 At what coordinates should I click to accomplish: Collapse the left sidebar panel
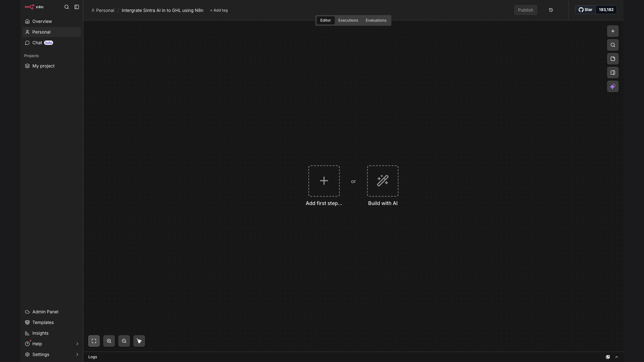pyautogui.click(x=76, y=7)
